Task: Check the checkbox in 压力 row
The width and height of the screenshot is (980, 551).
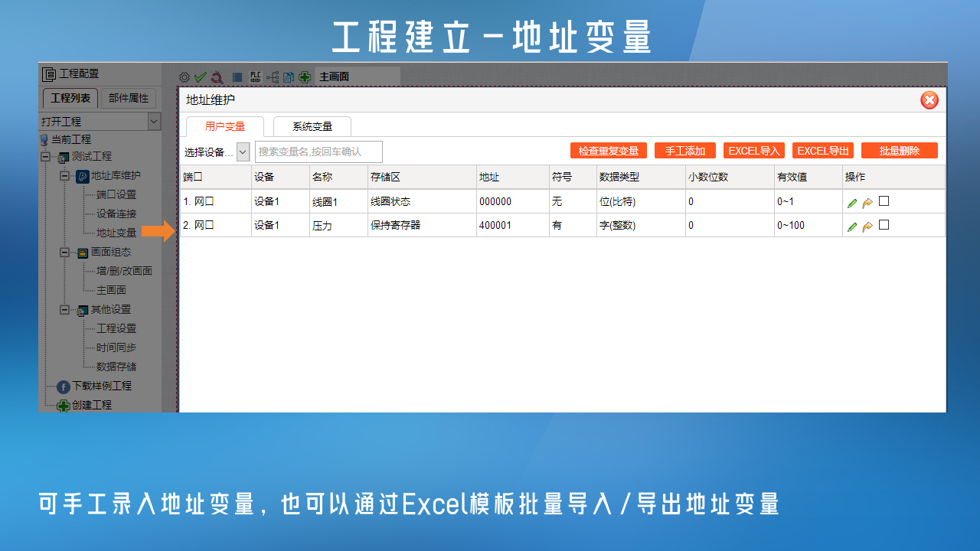Action: coord(884,225)
